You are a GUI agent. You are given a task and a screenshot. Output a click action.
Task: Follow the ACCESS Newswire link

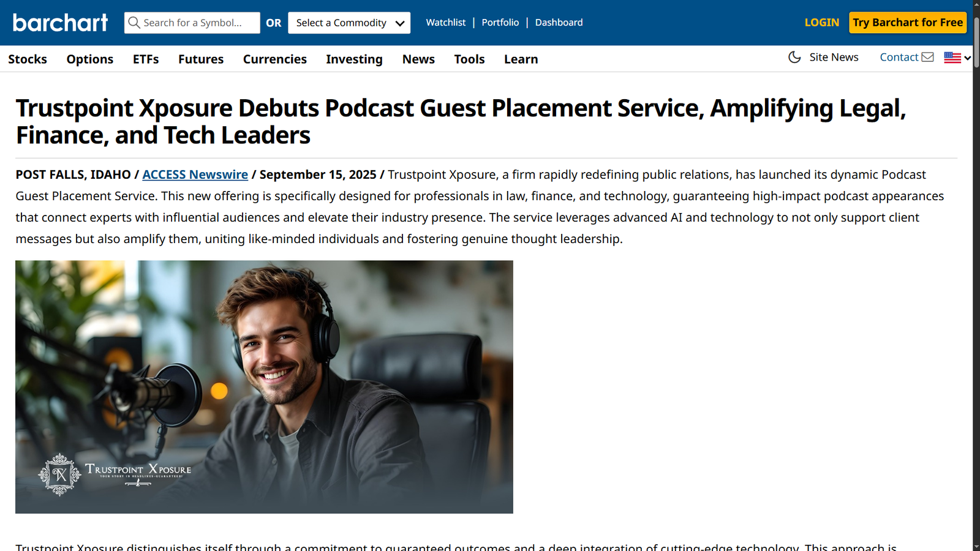(x=195, y=174)
